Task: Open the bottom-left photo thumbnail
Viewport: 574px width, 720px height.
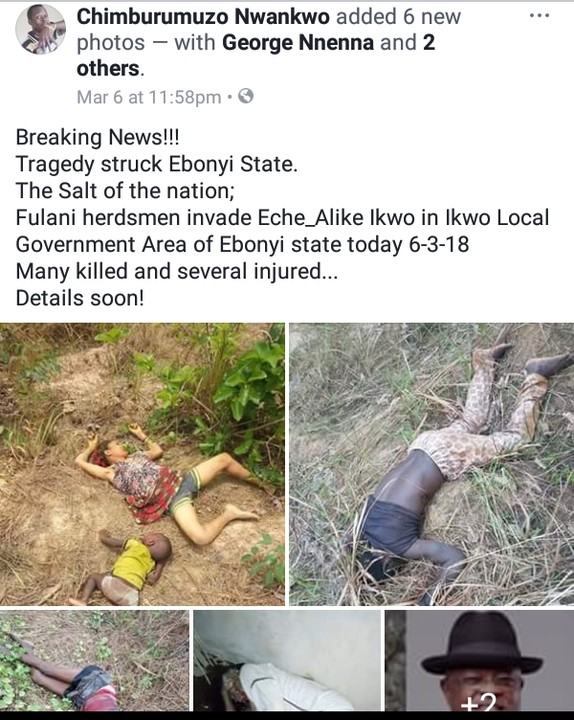Action: [94, 661]
